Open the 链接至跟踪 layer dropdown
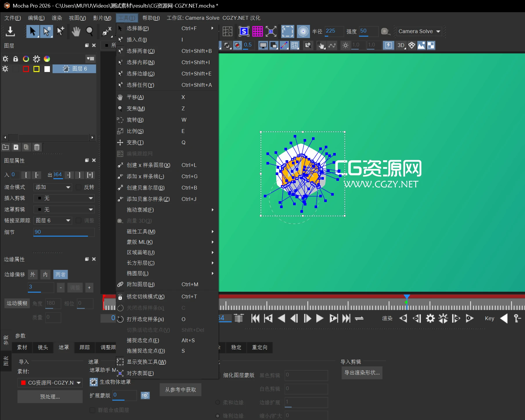This screenshot has height=420, width=525. (x=53, y=220)
